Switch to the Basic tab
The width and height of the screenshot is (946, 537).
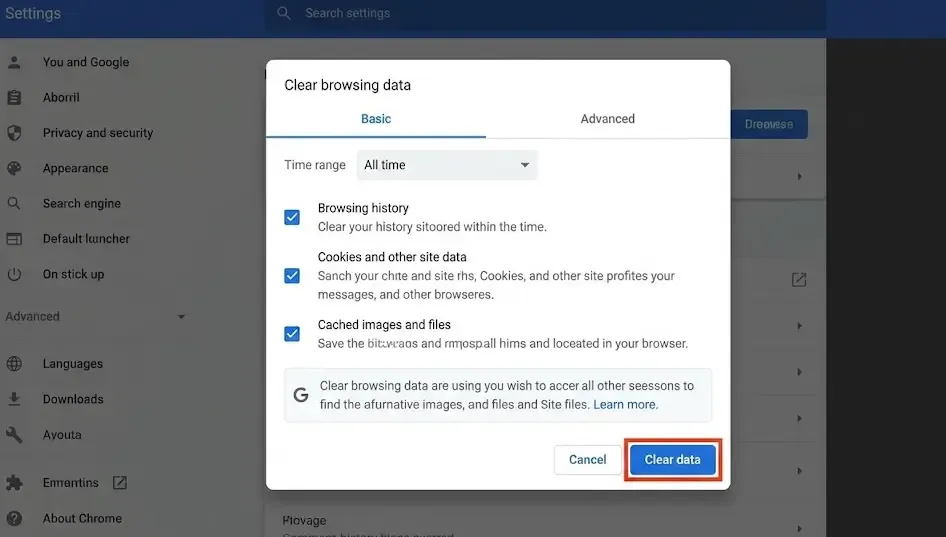pos(376,119)
